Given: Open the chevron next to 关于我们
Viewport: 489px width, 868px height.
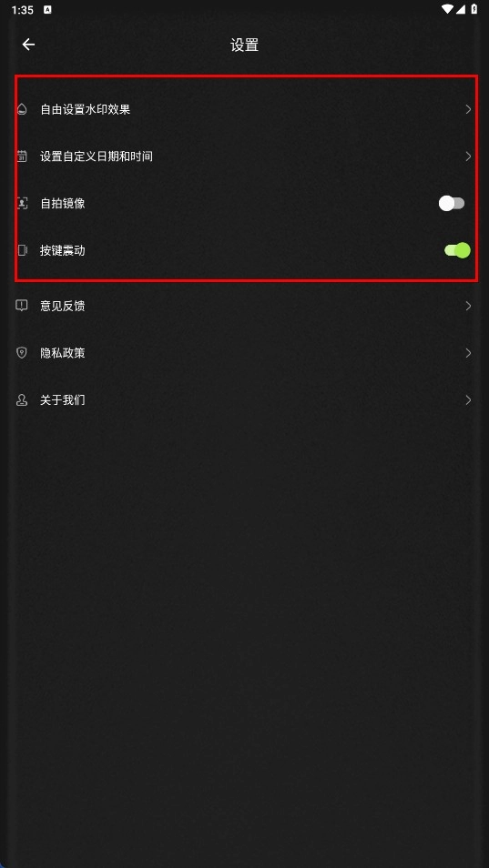Looking at the screenshot, I should [x=468, y=399].
